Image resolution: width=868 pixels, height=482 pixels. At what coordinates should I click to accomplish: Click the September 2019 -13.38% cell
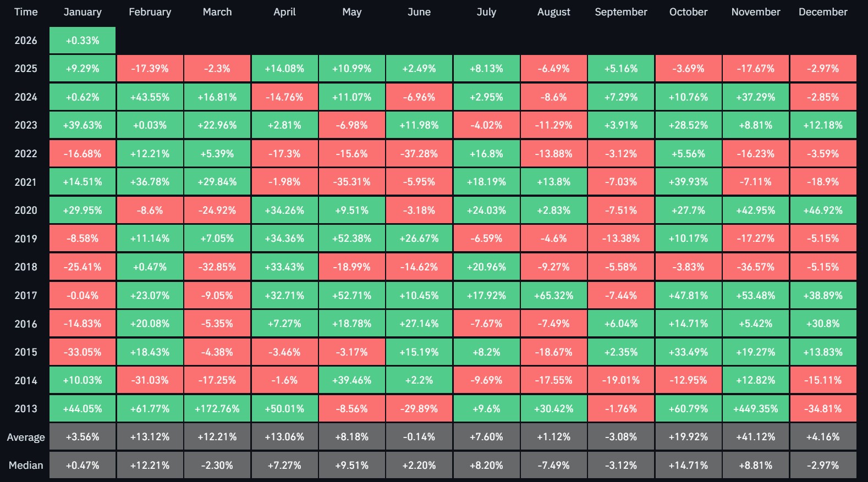(621, 239)
